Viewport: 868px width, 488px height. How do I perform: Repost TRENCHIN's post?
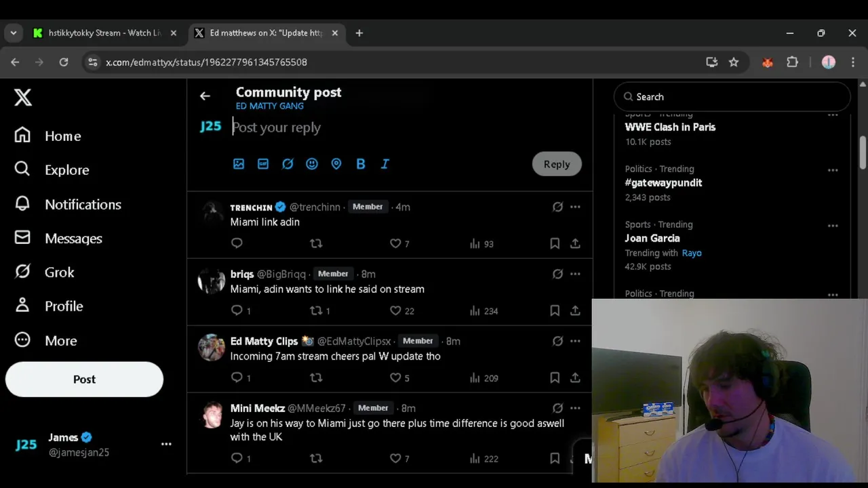pos(316,243)
